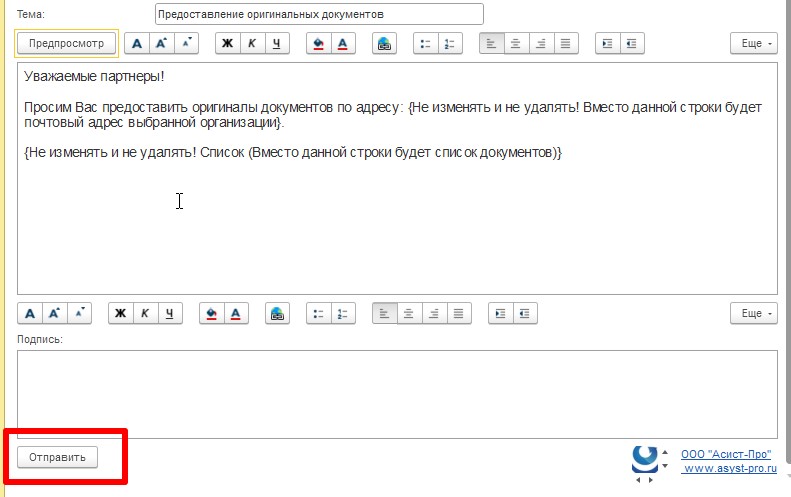This screenshot has height=497, width=791.
Task: Align left in signature toolbar
Action: click(x=384, y=313)
